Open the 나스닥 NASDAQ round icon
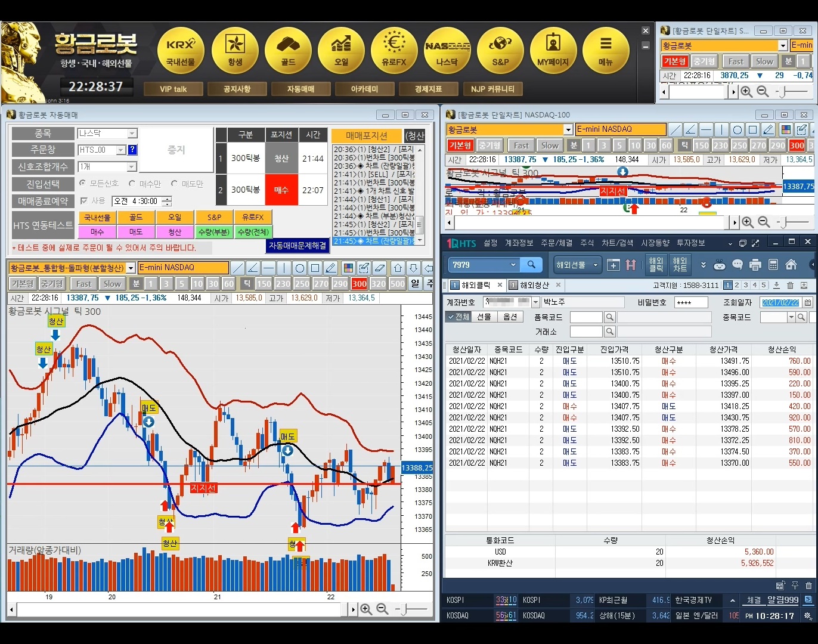 click(447, 50)
